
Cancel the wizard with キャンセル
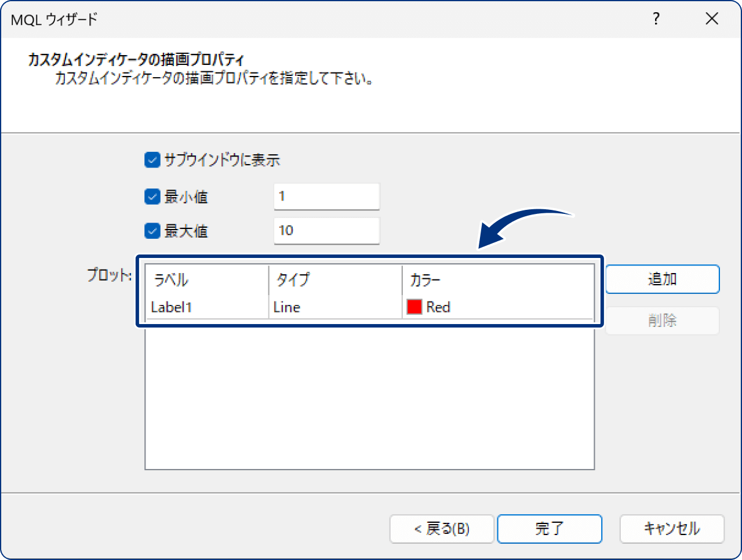(672, 529)
